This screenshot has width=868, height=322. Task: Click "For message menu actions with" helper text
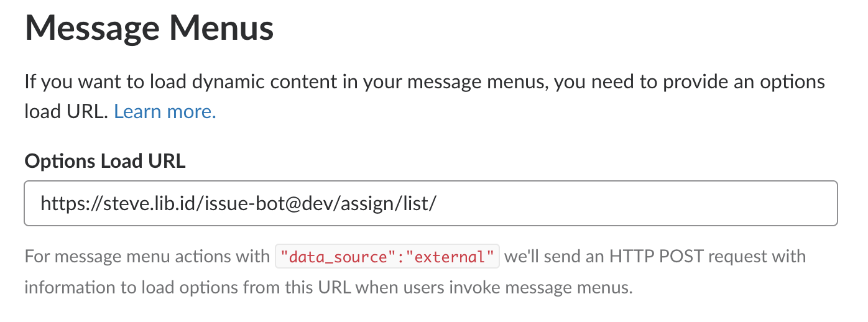coord(147,256)
